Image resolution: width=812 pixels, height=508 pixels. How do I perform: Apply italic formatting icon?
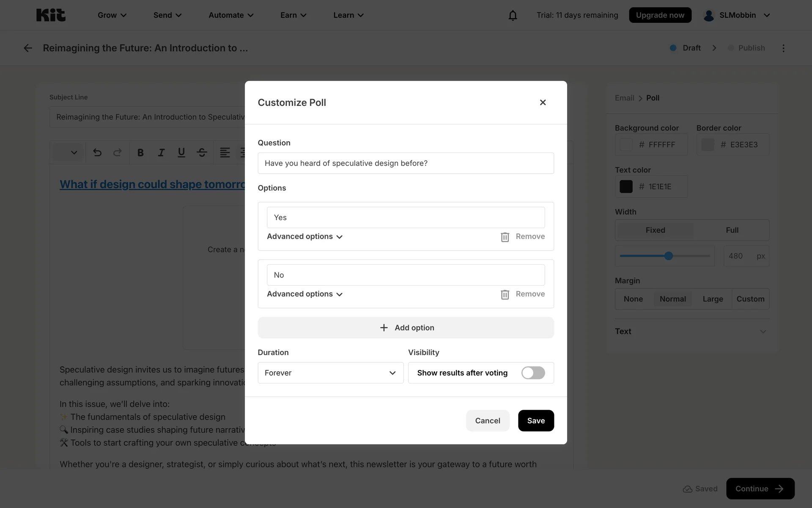pyautogui.click(x=161, y=152)
